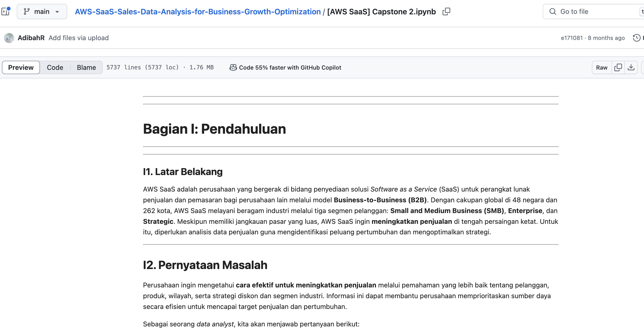Download the raw notebook file icon
This screenshot has width=644, height=330.
click(x=631, y=67)
